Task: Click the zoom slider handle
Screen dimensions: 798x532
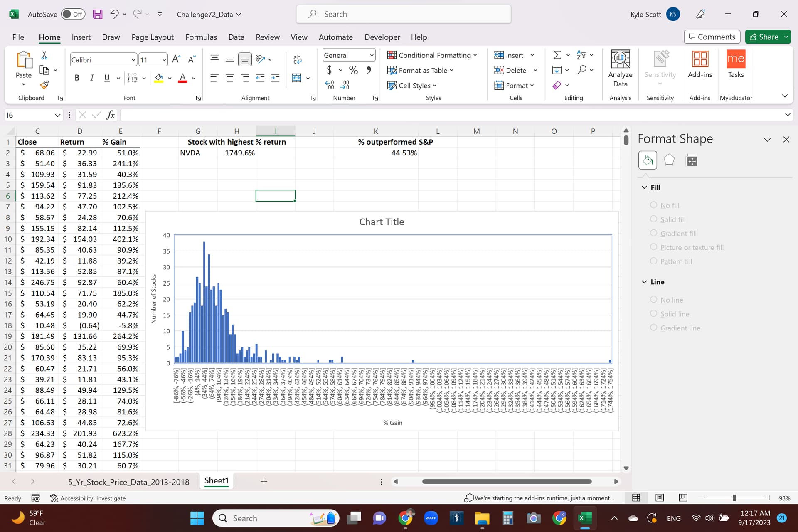Action: 734,498
